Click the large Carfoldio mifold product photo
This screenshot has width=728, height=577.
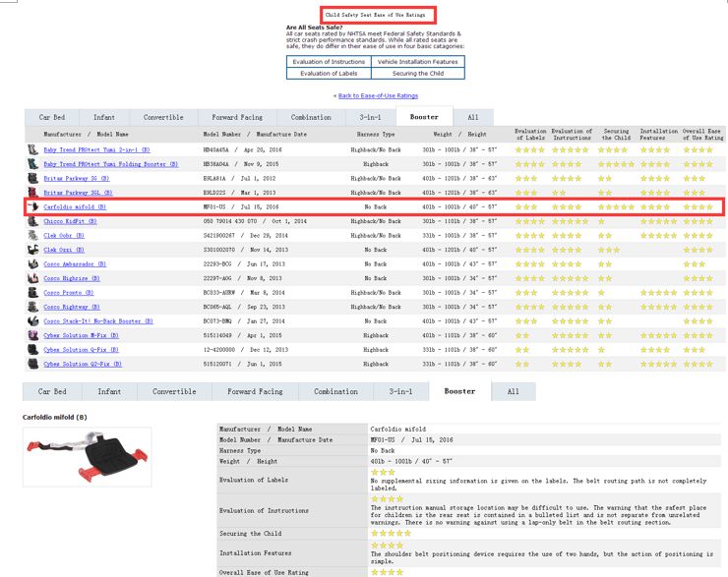click(88, 457)
